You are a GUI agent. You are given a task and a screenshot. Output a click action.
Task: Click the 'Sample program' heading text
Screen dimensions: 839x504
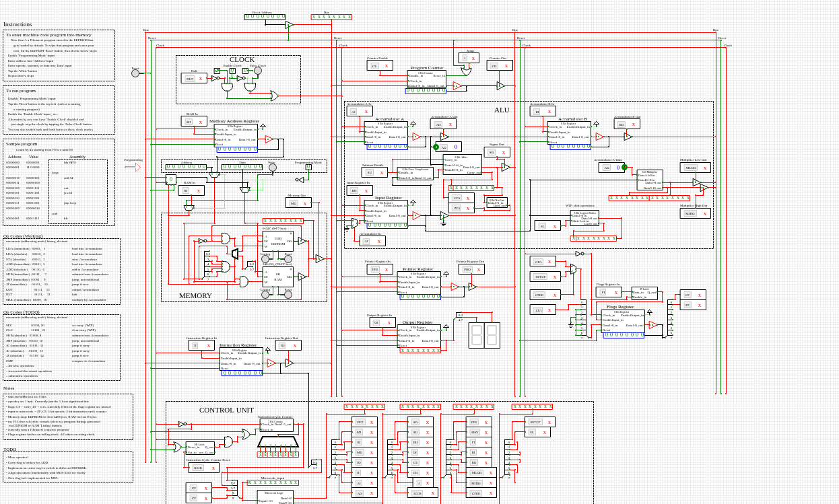click(x=22, y=144)
